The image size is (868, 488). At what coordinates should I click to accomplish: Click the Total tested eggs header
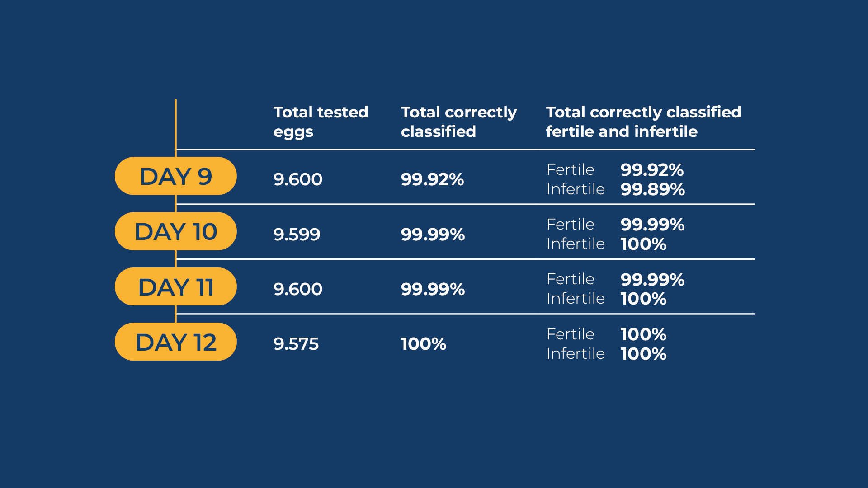coord(321,122)
